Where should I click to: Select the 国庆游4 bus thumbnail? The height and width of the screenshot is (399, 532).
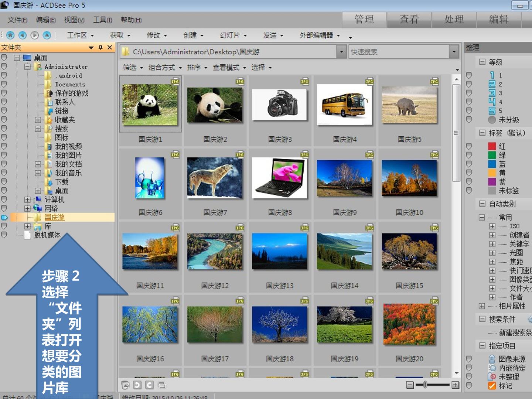click(x=345, y=105)
